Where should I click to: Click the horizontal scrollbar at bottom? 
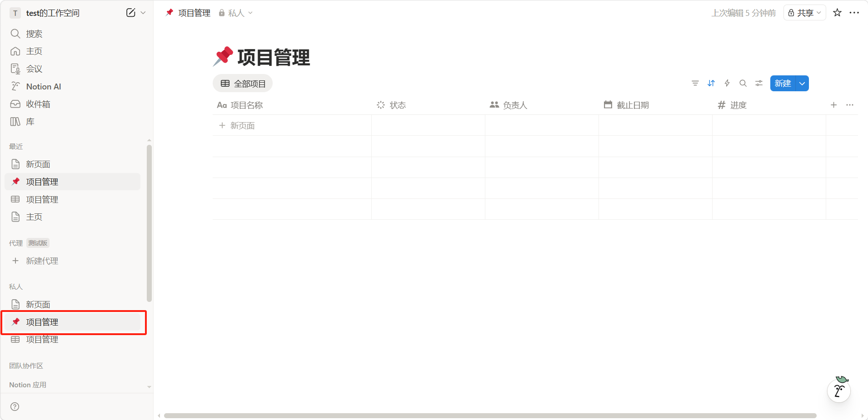(x=490, y=415)
